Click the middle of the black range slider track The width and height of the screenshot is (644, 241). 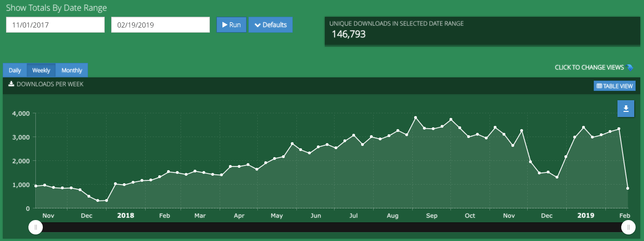[x=331, y=227]
